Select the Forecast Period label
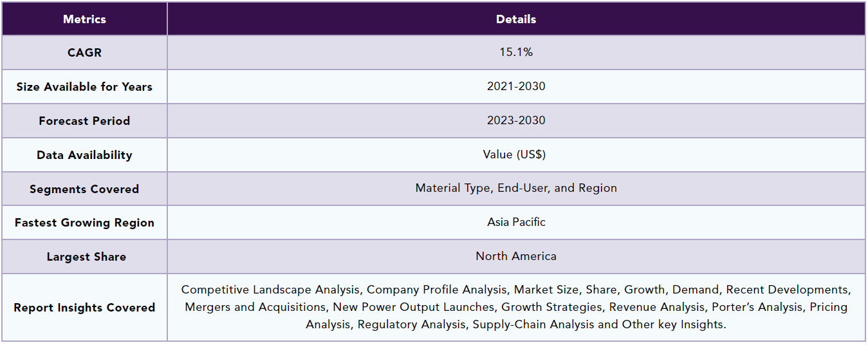This screenshot has width=868, height=345. coord(84,121)
